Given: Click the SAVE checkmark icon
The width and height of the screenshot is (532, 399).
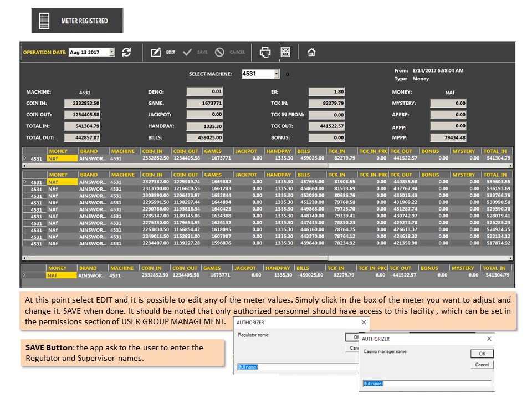Looking at the screenshot, I should [187, 52].
